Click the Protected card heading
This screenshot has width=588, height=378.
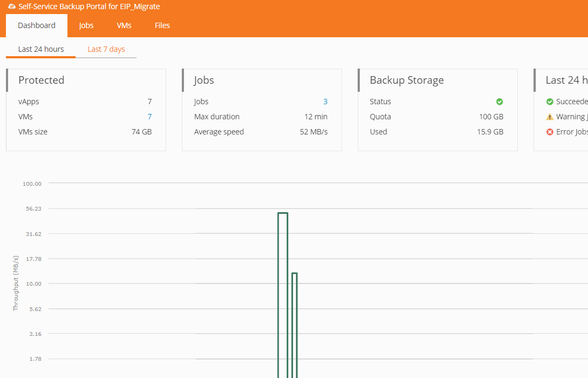click(41, 80)
